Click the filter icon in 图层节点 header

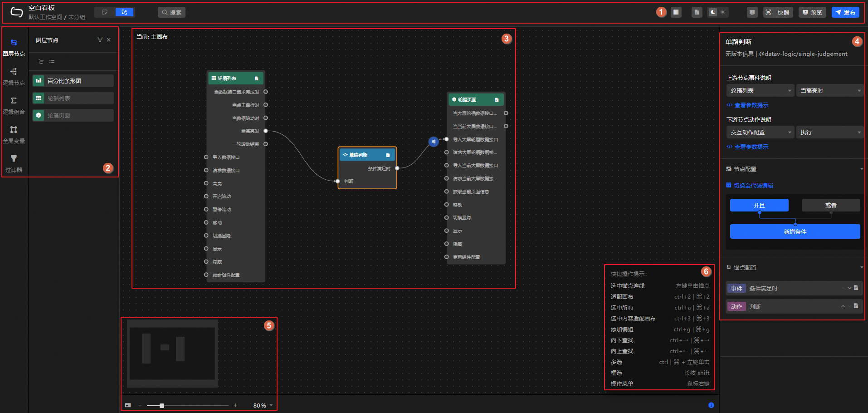(100, 40)
